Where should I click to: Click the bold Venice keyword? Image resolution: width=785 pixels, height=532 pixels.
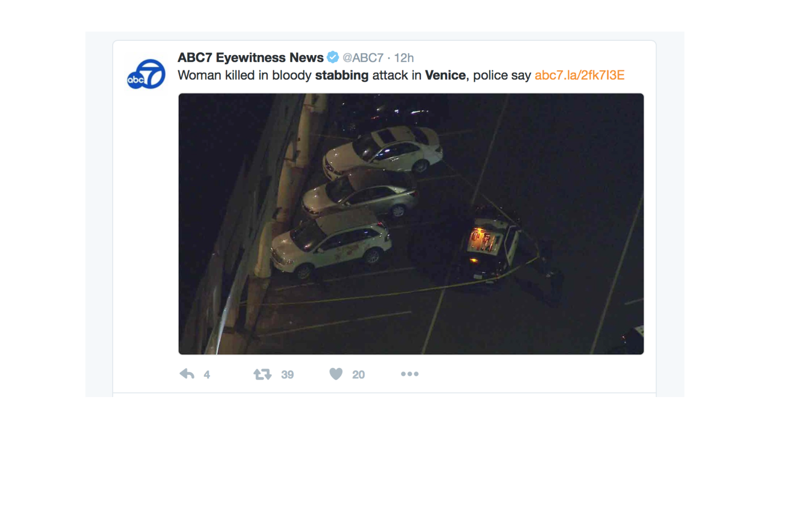(445, 75)
